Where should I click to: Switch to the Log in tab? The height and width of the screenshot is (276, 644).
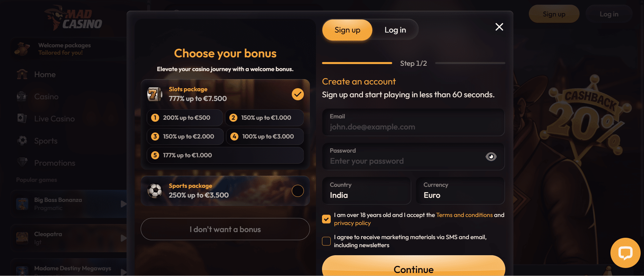coord(395,30)
